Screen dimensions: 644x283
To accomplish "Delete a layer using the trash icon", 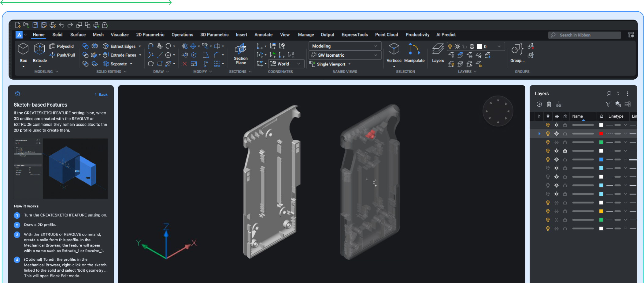I will point(549,104).
